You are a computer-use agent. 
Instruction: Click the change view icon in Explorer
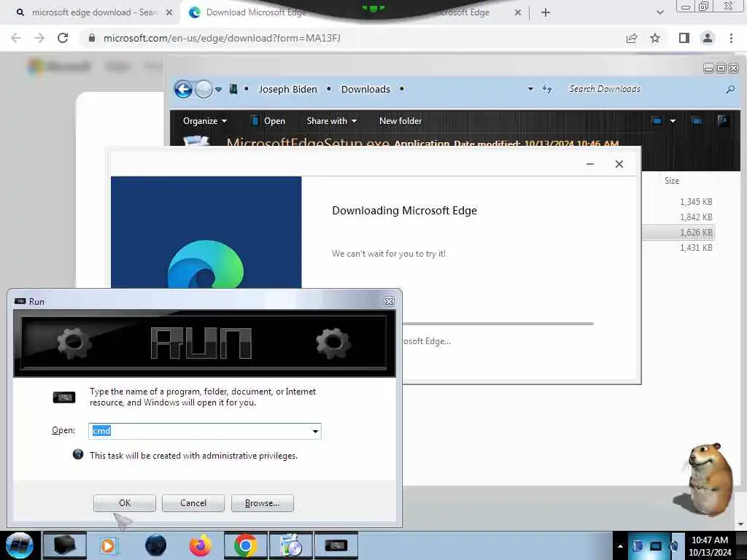pos(657,121)
